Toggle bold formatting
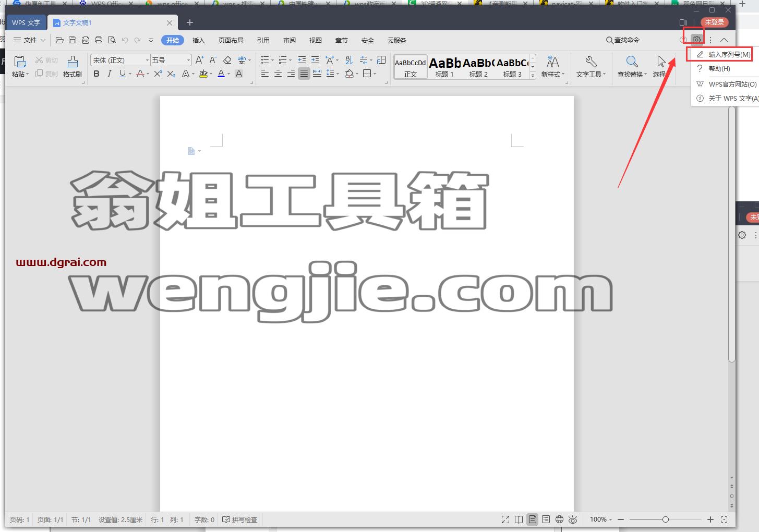The width and height of the screenshot is (759, 532). click(x=97, y=74)
